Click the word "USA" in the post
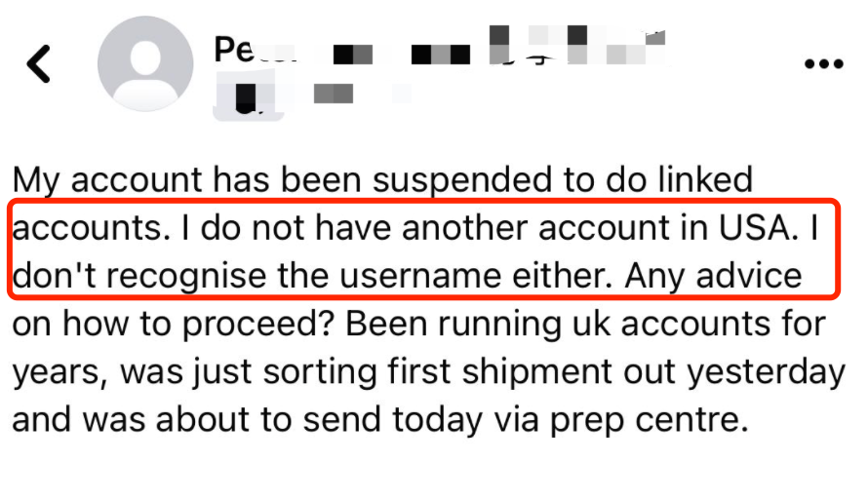This screenshot has width=868, height=501. tap(759, 227)
